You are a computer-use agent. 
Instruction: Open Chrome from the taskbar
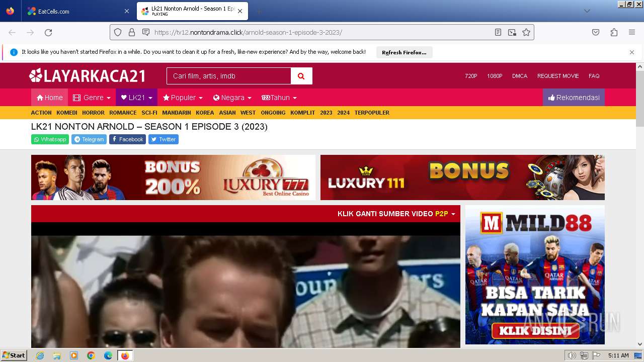pyautogui.click(x=91, y=355)
